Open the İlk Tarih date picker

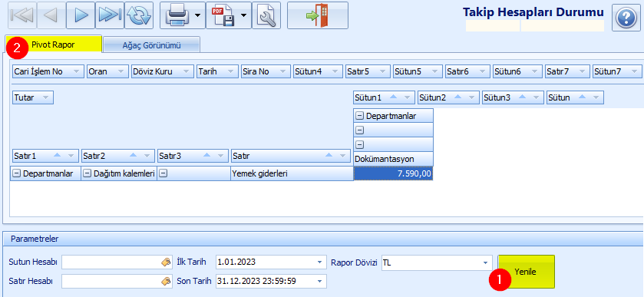(319, 262)
